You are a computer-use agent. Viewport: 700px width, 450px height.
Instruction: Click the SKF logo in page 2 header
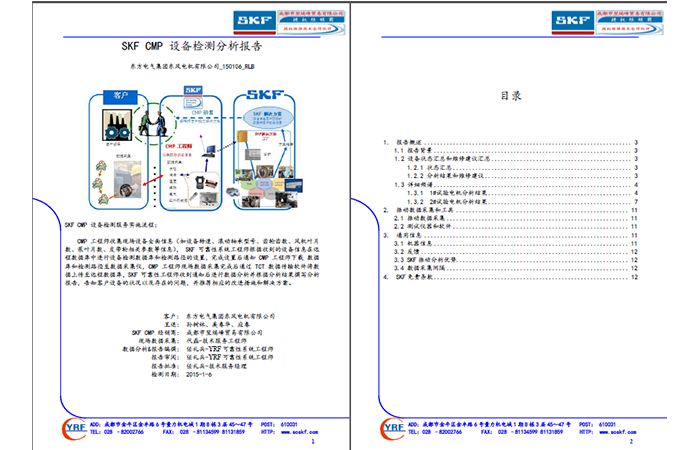pos(573,22)
